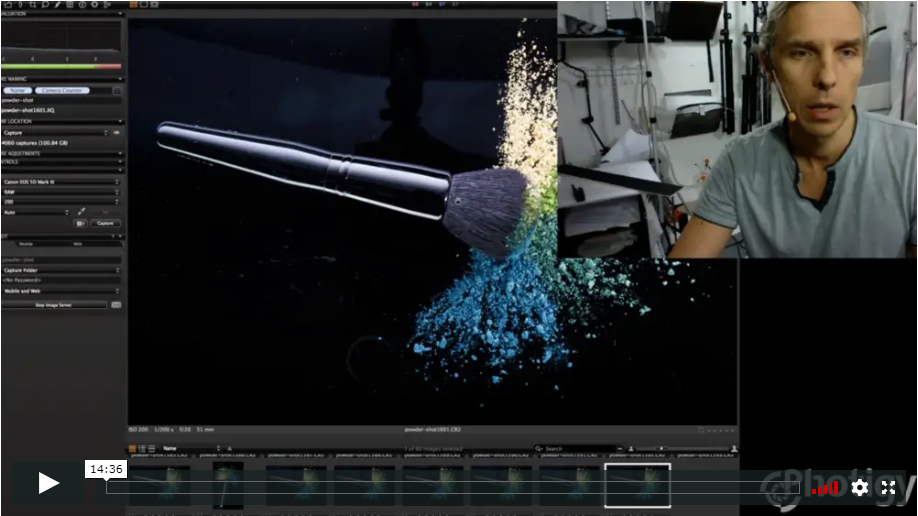Open the Capture Folder dropdown
The height and width of the screenshot is (516, 918).
(61, 271)
